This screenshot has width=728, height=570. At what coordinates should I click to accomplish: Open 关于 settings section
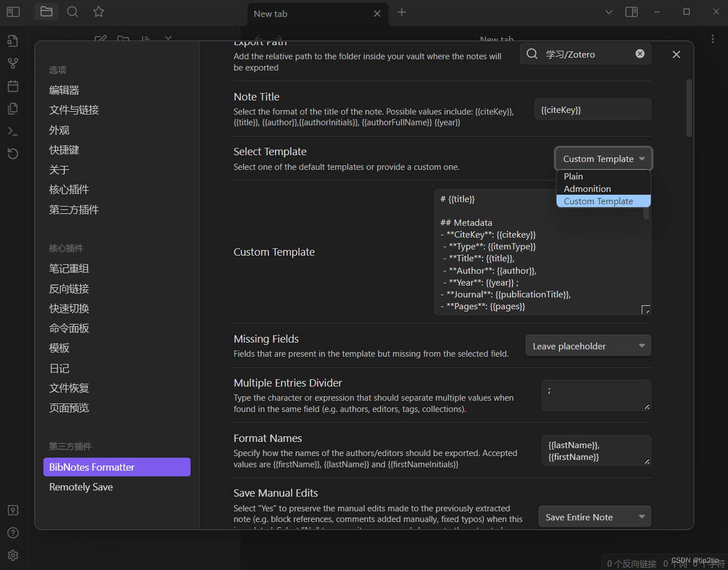[59, 170]
